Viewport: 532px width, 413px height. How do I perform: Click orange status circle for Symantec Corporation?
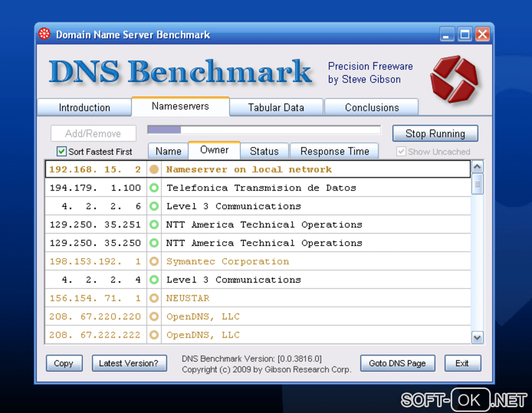[x=154, y=261]
